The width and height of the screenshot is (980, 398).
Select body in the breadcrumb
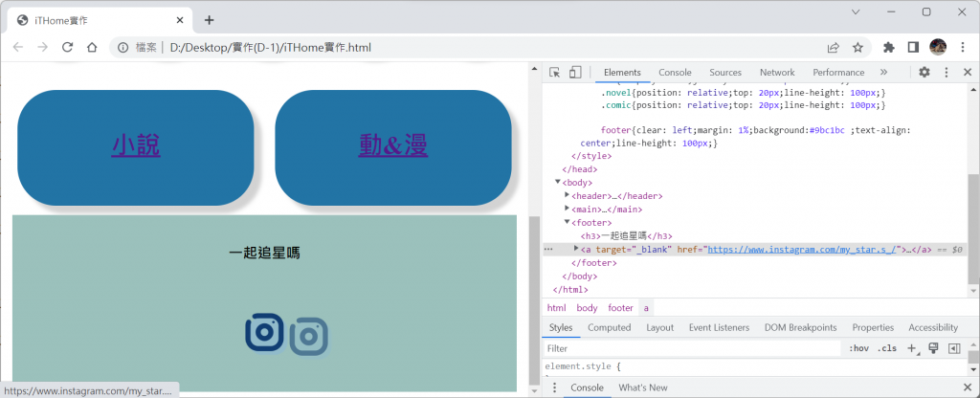pyautogui.click(x=587, y=308)
